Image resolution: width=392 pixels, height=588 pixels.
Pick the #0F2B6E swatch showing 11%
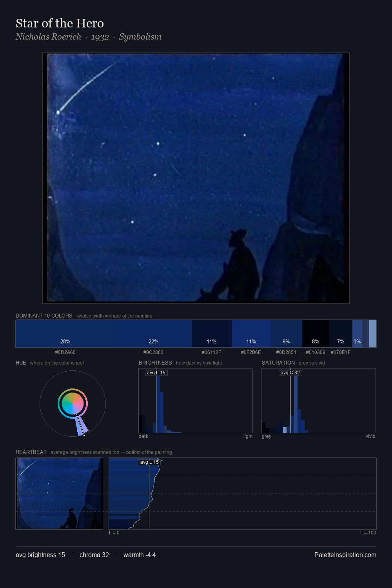click(x=251, y=334)
